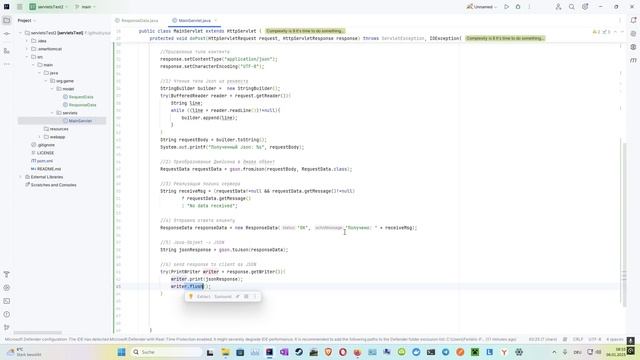Open the main branch dropdown
The height and width of the screenshot is (360, 640).
(x=85, y=7)
